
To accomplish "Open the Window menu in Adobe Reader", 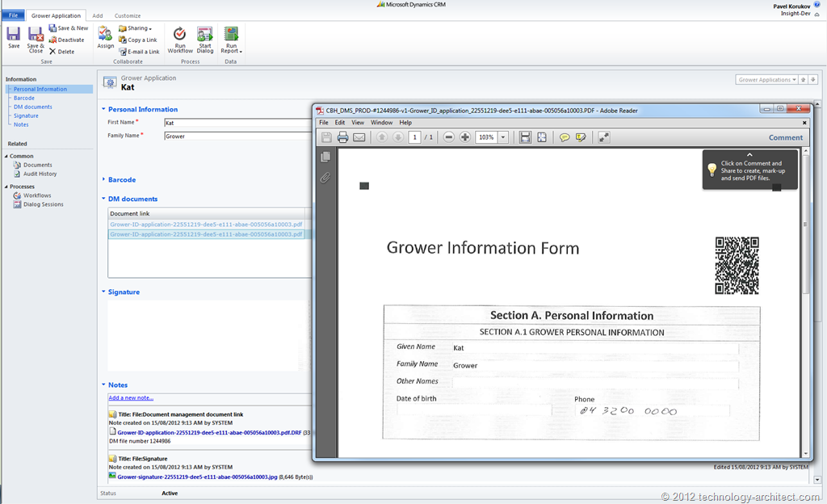I will [x=380, y=122].
